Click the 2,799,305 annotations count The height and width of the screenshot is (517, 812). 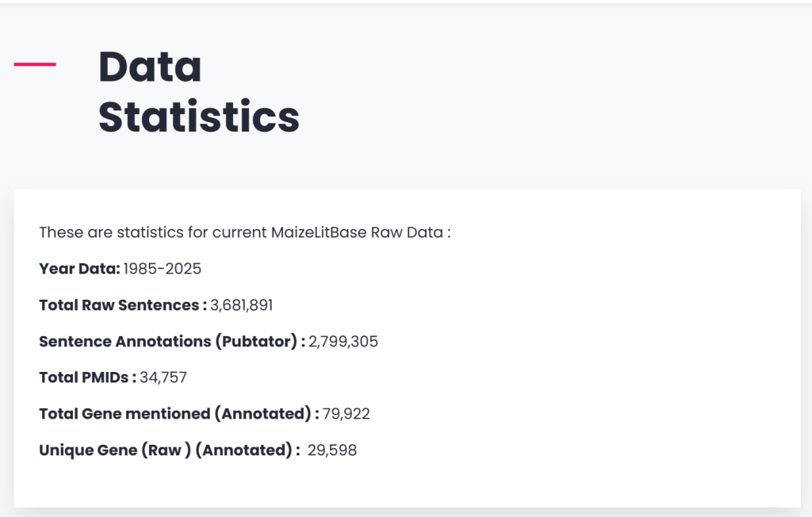point(343,342)
